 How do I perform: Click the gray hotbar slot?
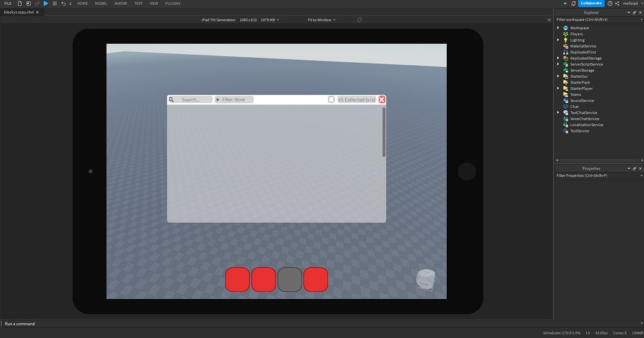click(x=289, y=279)
